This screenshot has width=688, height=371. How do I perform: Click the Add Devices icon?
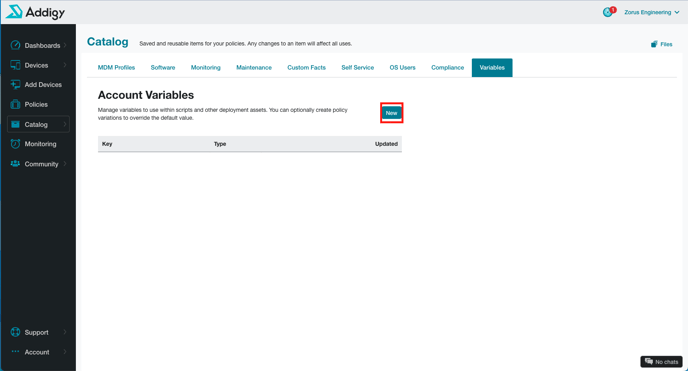(x=15, y=85)
